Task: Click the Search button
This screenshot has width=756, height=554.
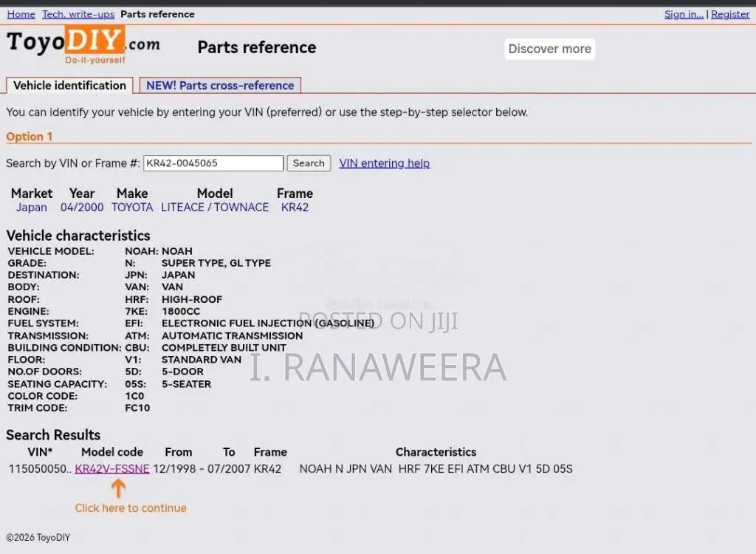Action: (x=309, y=163)
